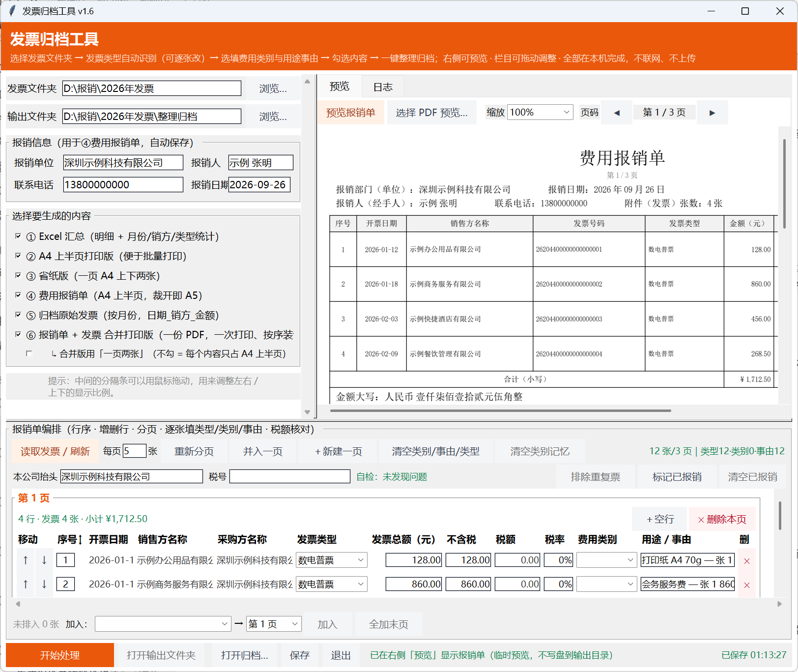
Task: Click the 发票文件夹 path field
Action: (x=152, y=88)
